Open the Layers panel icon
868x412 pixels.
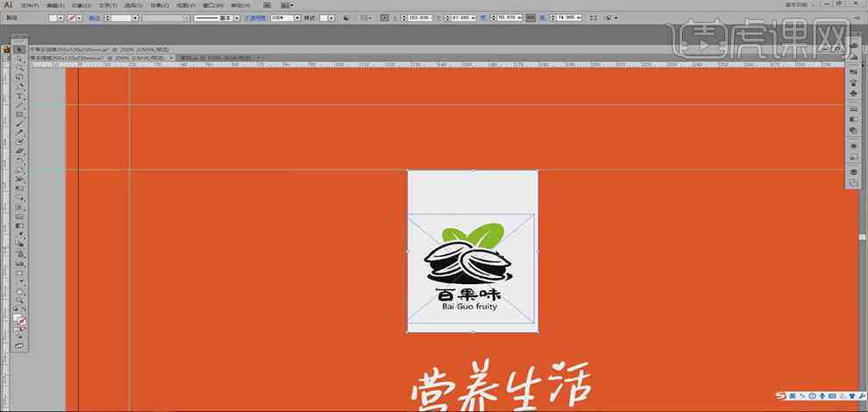coord(853,172)
